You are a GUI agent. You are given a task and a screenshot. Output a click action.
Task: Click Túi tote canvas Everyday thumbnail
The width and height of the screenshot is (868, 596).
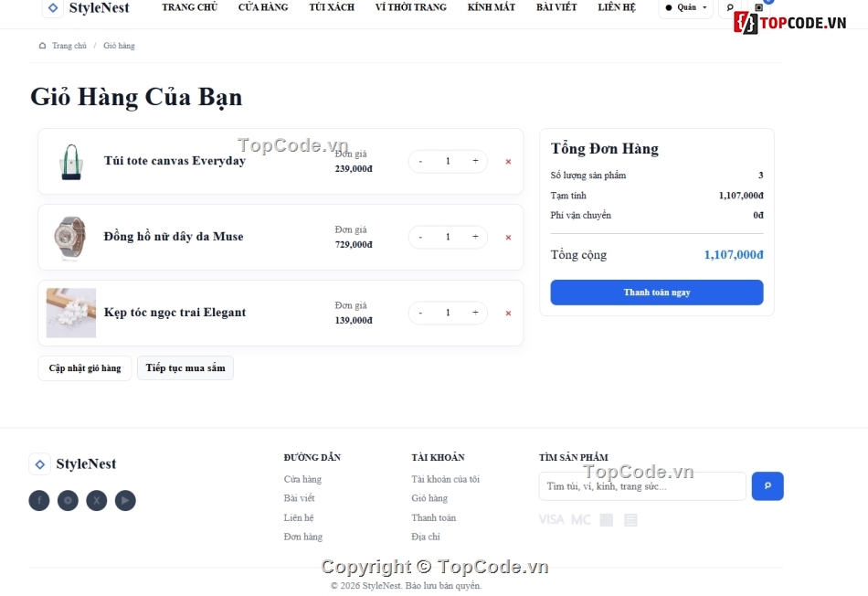click(71, 161)
